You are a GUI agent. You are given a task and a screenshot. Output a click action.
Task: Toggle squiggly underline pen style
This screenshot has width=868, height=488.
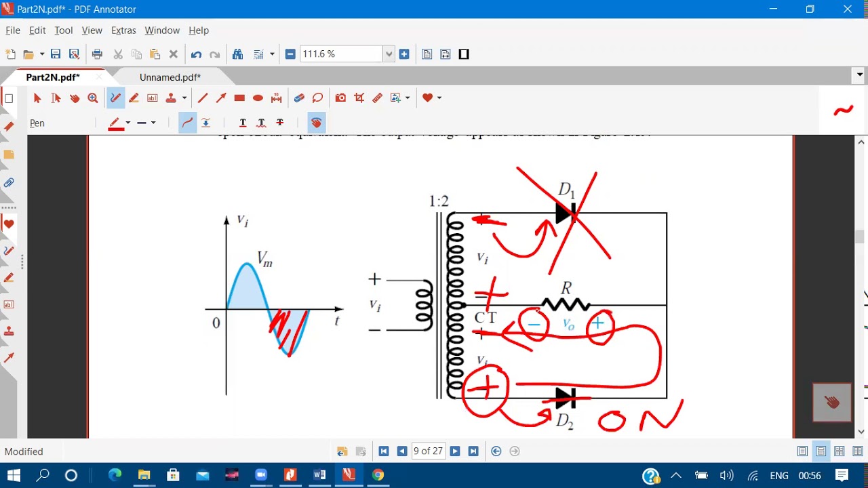[261, 123]
